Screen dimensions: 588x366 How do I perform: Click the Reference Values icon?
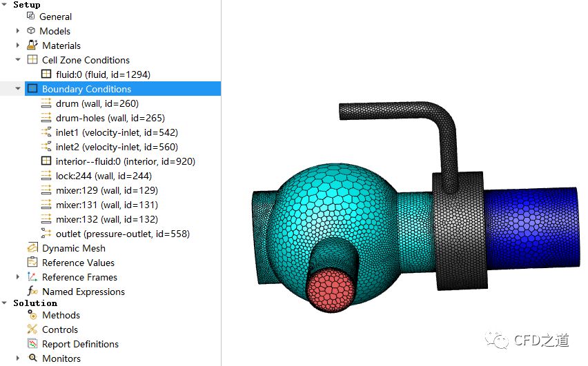coord(32,262)
